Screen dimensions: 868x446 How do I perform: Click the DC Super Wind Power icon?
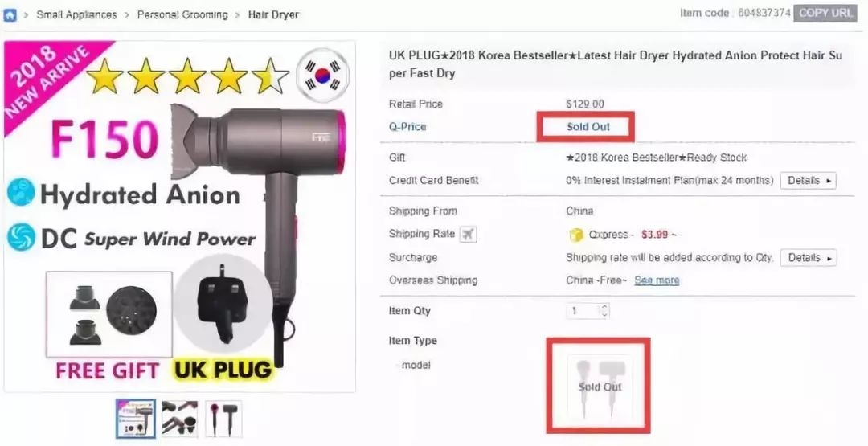[22, 237]
